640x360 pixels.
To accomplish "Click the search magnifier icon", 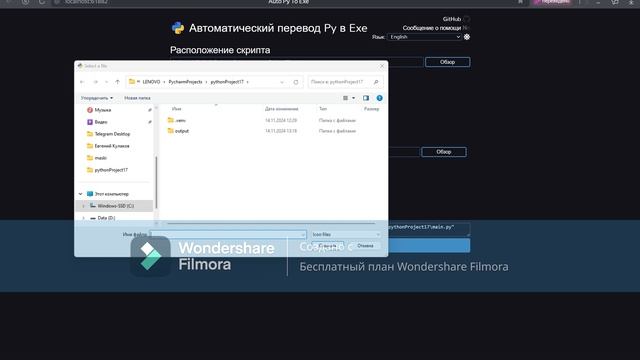I will coord(376,82).
